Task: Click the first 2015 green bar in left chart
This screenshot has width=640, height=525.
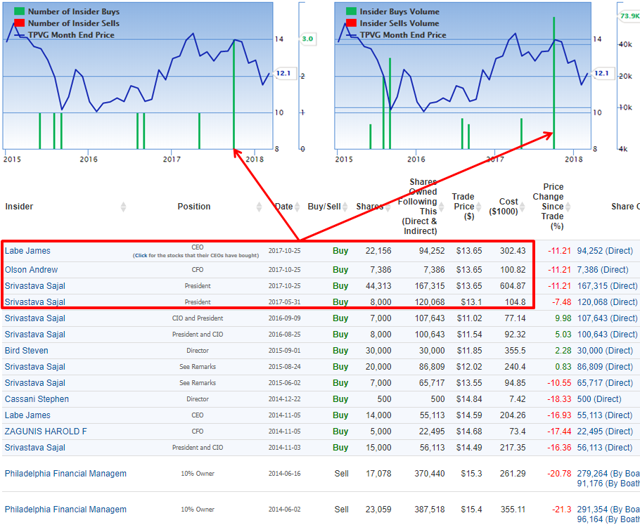Action: tap(40, 131)
